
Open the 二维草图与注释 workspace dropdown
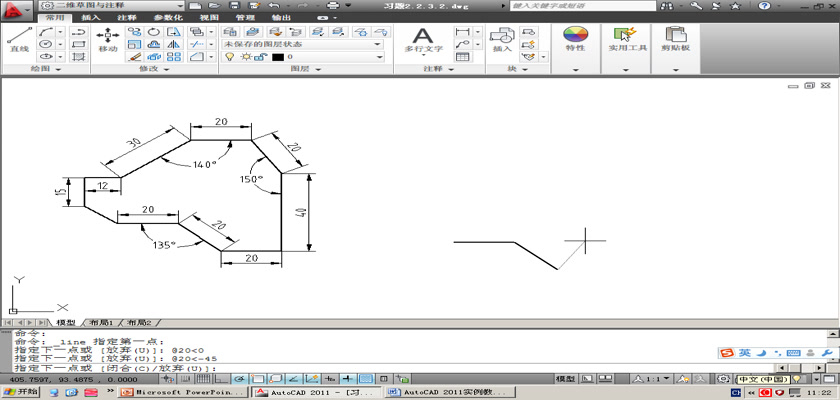tap(112, 6)
